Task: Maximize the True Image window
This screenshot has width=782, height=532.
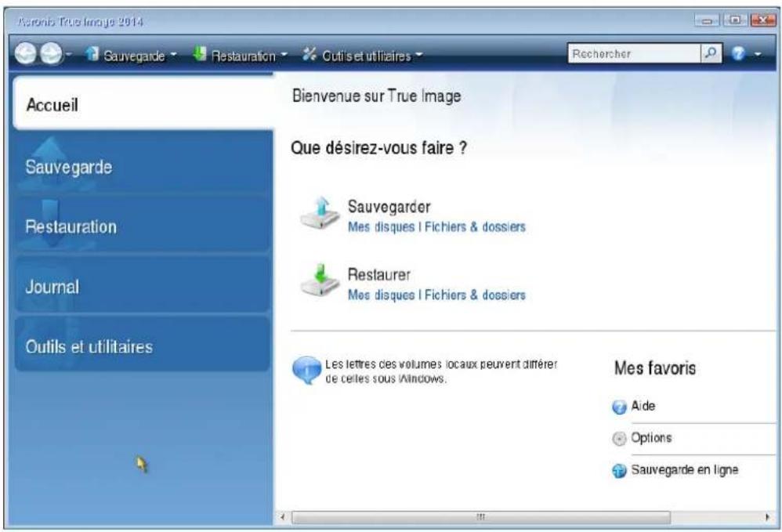Action: 735,20
